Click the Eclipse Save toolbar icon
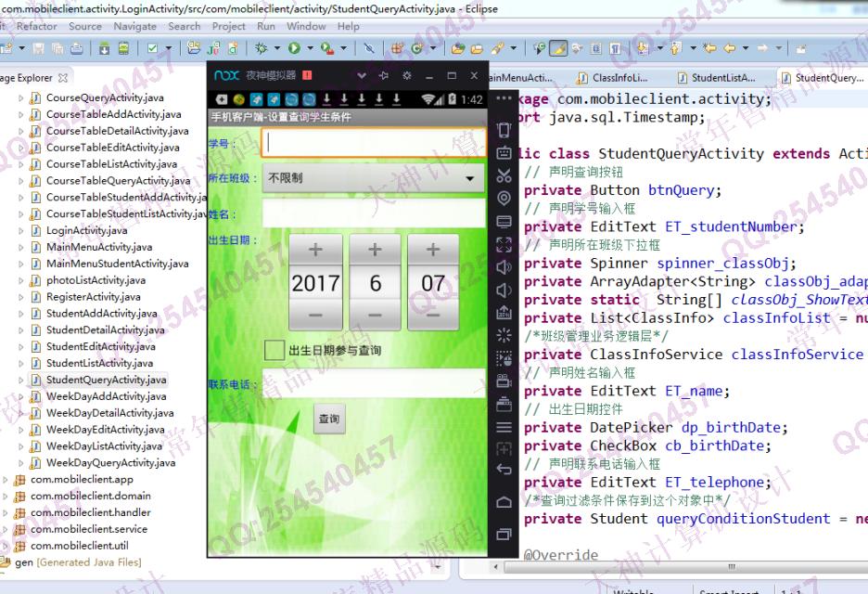Image resolution: width=868 pixels, height=594 pixels. tap(38, 49)
